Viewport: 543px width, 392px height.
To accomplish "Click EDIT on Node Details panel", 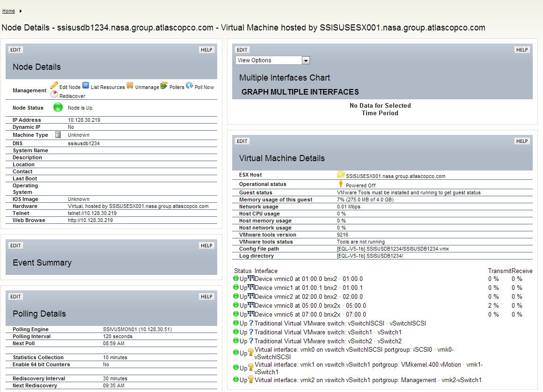I will (15, 50).
